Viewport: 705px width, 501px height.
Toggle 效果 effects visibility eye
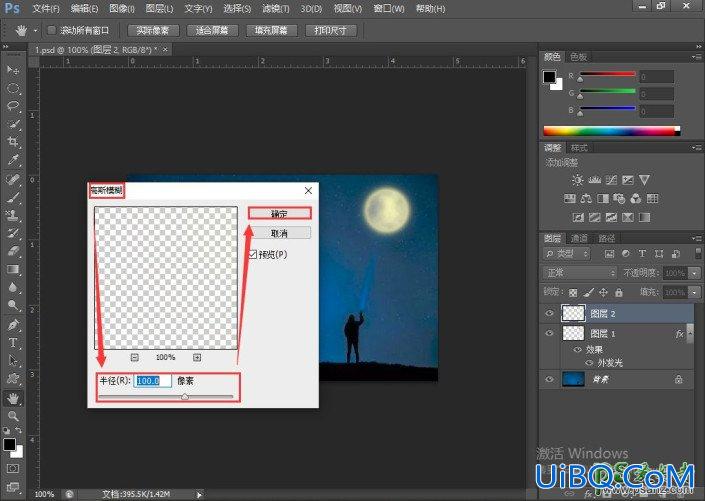click(x=577, y=350)
